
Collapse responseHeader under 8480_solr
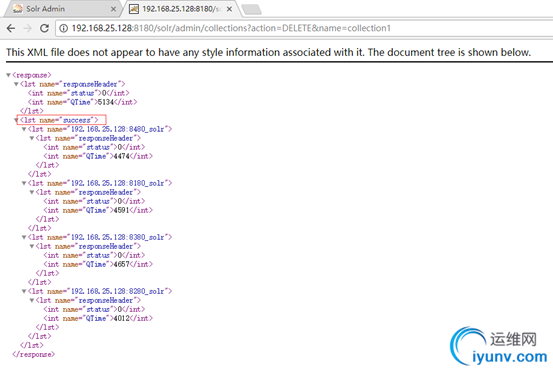tap(32, 138)
